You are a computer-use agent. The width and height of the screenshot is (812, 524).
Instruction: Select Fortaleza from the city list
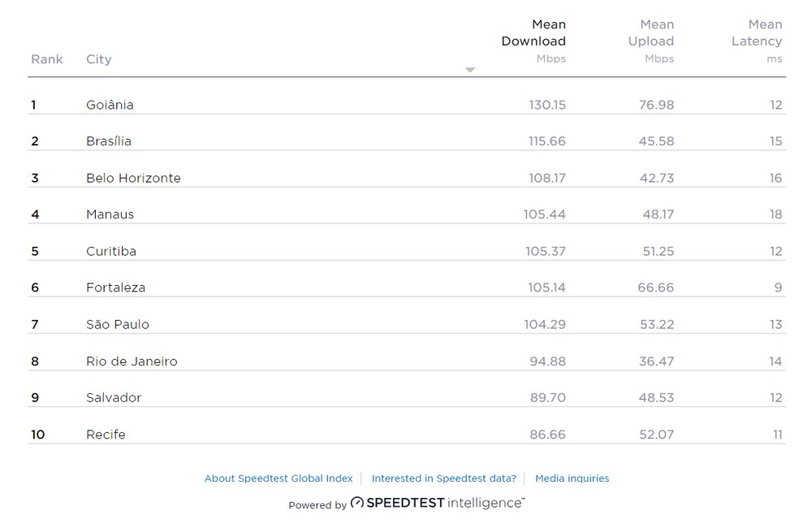tap(116, 288)
